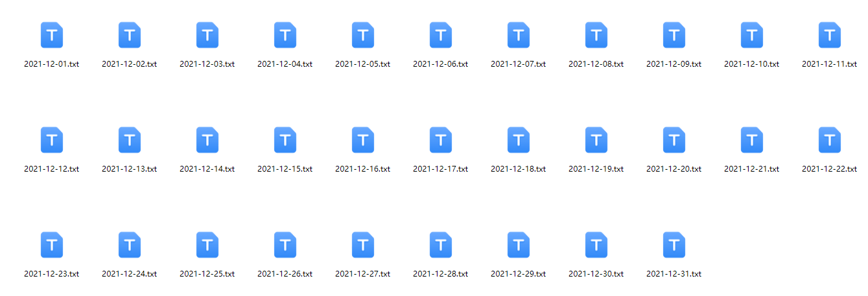
Task: Click the 2021-12-30.txt filename label
Action: click(x=596, y=274)
